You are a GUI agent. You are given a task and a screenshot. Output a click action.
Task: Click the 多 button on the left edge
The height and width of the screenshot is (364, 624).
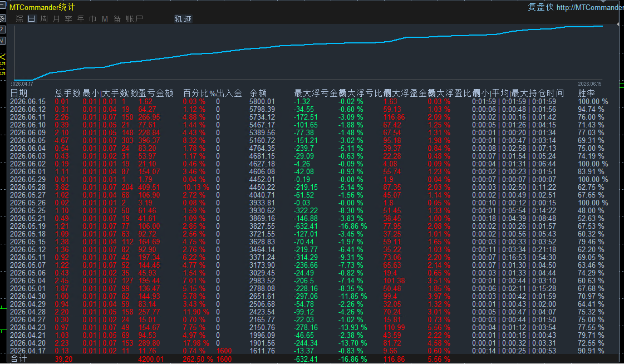click(x=2, y=18)
